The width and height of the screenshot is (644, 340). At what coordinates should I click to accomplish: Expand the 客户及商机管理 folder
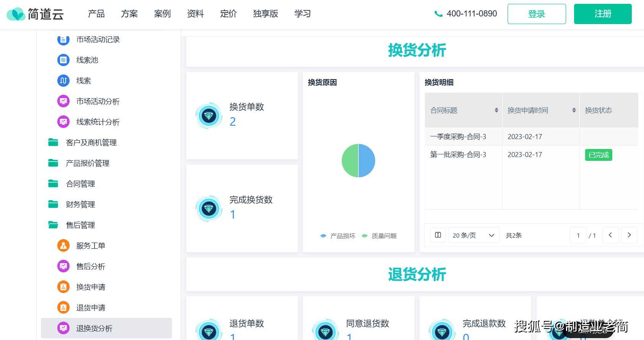coord(91,142)
